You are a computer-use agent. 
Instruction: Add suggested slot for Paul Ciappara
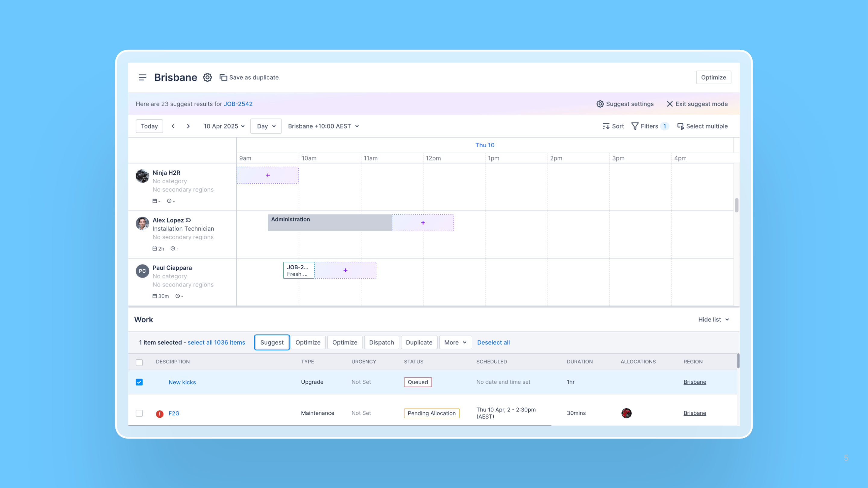click(345, 271)
